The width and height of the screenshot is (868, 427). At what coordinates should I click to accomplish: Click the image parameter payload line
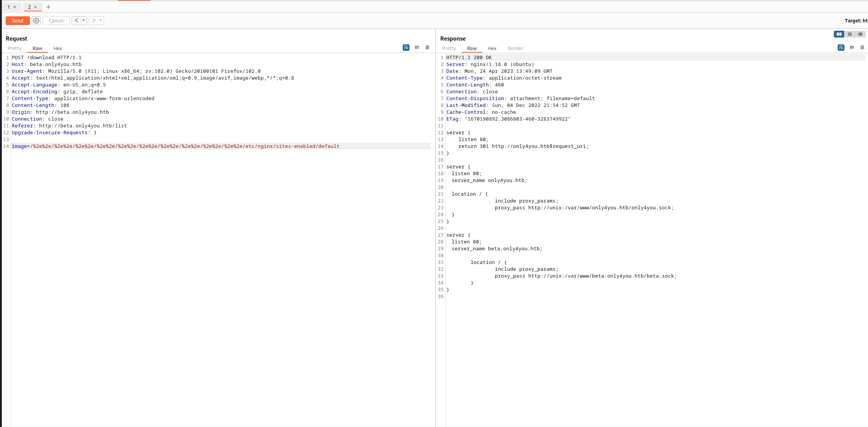tap(175, 146)
